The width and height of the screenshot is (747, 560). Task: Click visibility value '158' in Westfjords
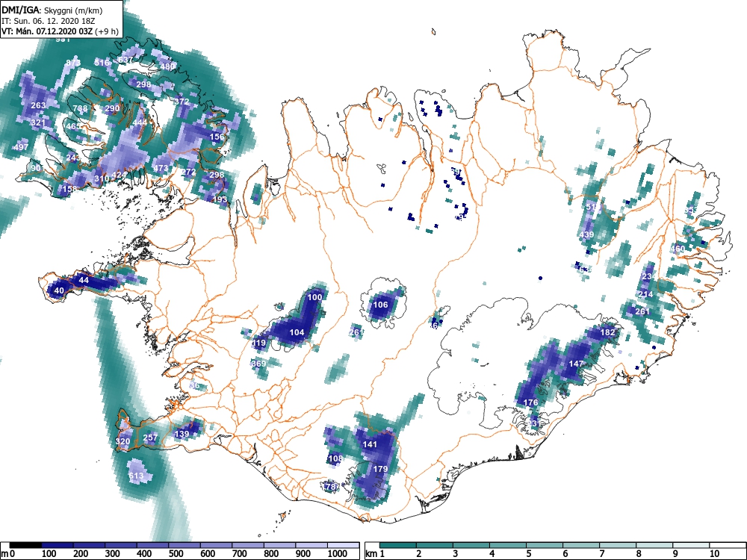(69, 189)
